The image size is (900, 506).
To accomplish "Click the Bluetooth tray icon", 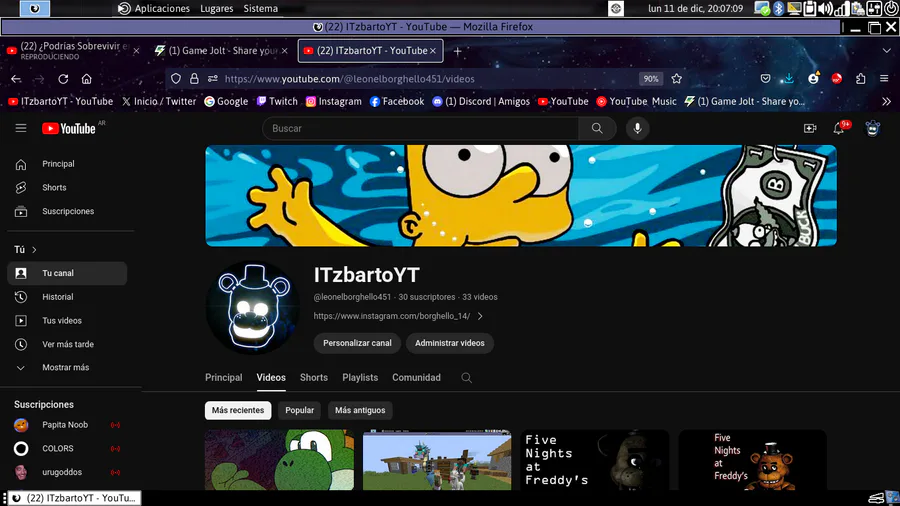I will click(x=778, y=9).
